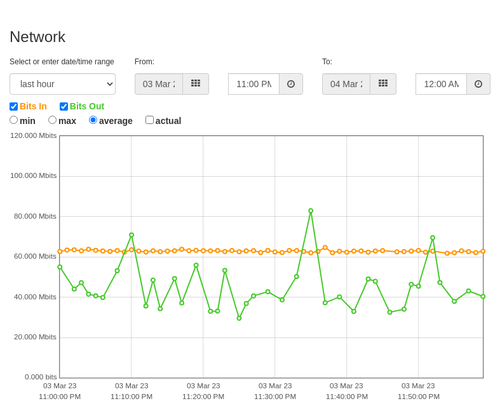Image resolution: width=500 pixels, height=403 pixels.
Task: Click the lowest green Bits Out data point
Action: (239, 318)
